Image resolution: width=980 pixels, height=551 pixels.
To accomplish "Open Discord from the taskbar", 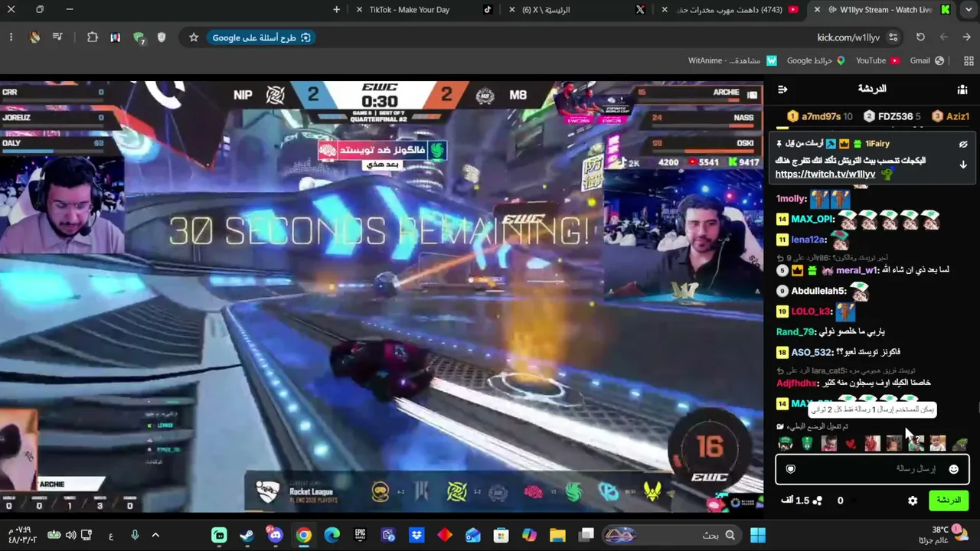I will 276,535.
